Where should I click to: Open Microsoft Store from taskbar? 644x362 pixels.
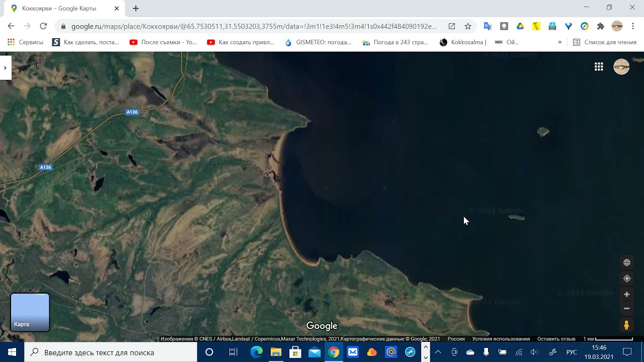coord(295,352)
